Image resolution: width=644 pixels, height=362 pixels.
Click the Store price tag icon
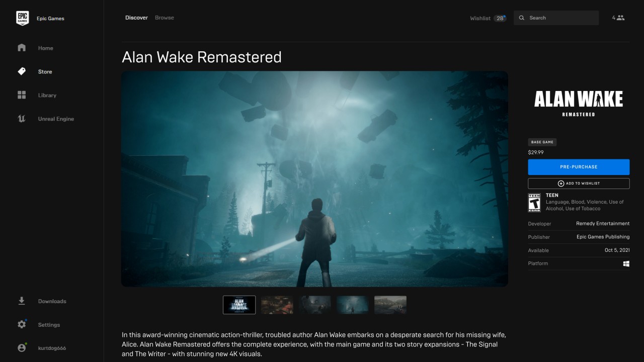22,71
